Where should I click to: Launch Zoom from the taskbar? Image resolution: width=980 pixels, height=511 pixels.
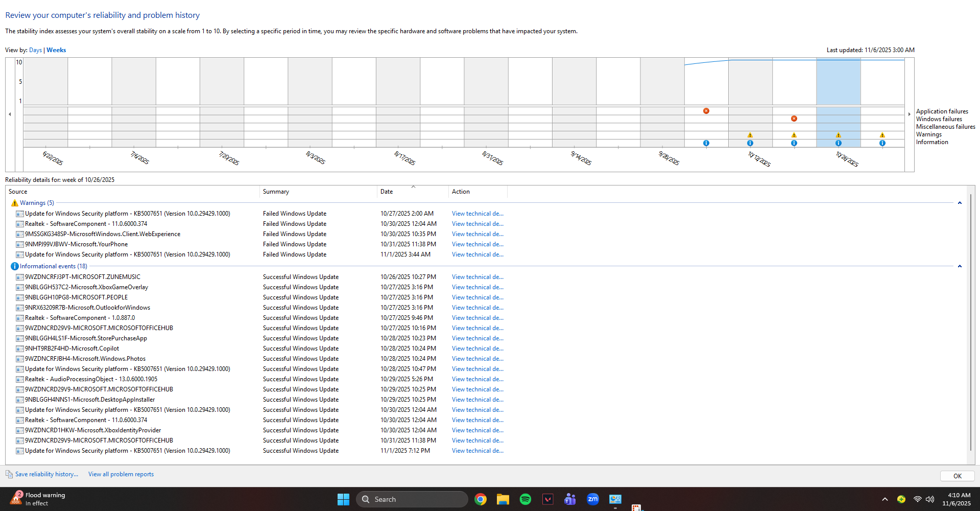click(593, 499)
